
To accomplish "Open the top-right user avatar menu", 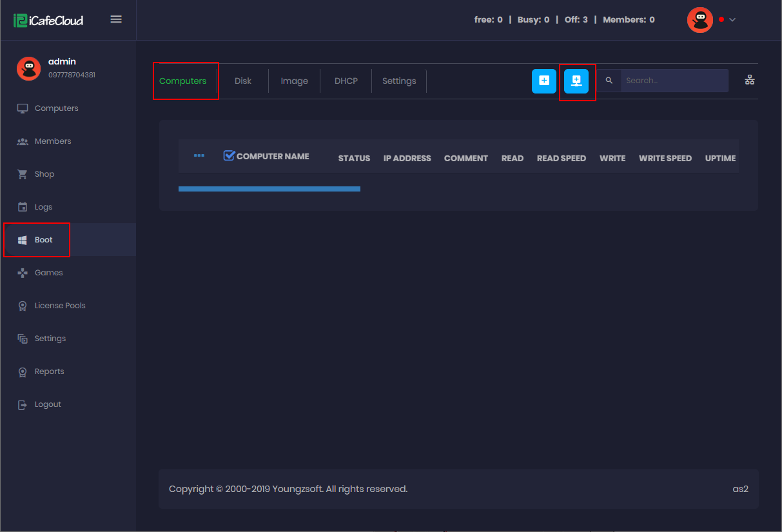I will [x=699, y=20].
